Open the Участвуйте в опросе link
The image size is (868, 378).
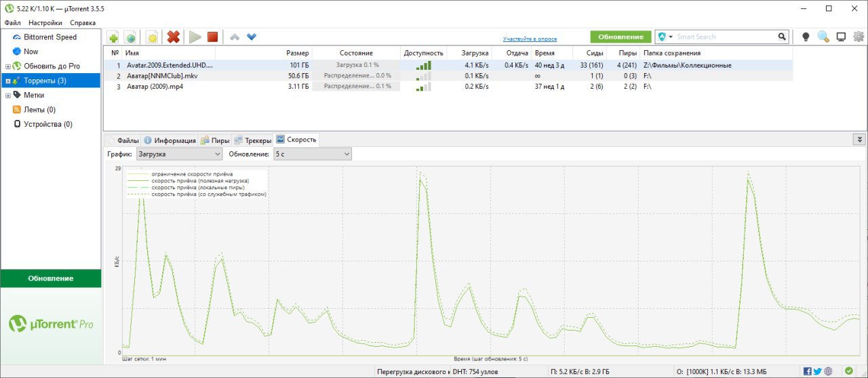point(530,39)
